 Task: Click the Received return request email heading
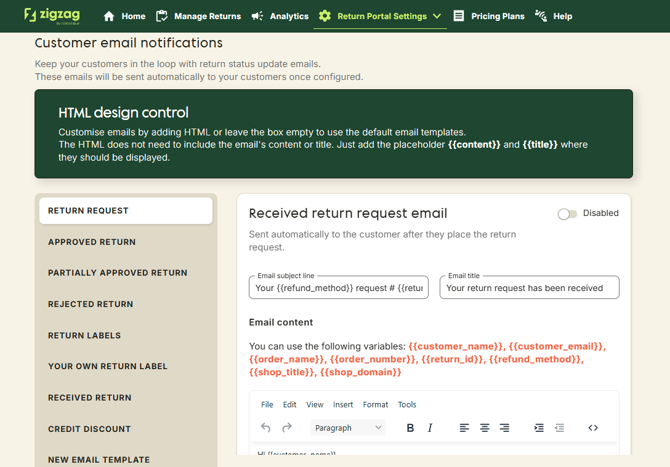click(348, 213)
